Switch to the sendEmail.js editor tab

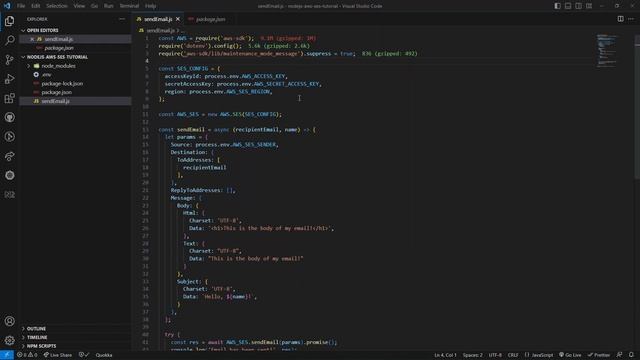click(158, 19)
